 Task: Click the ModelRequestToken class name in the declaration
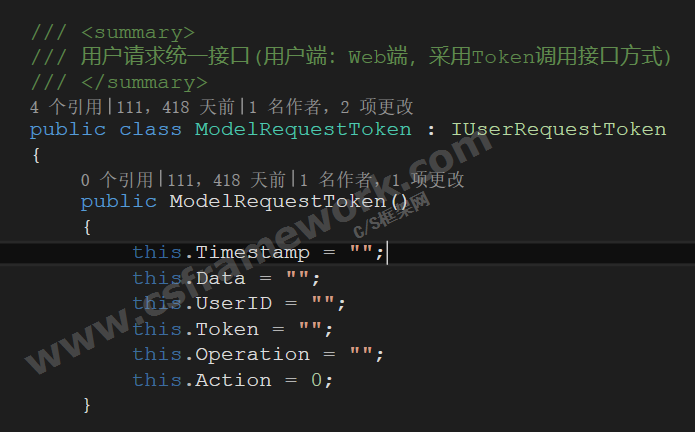(302, 129)
